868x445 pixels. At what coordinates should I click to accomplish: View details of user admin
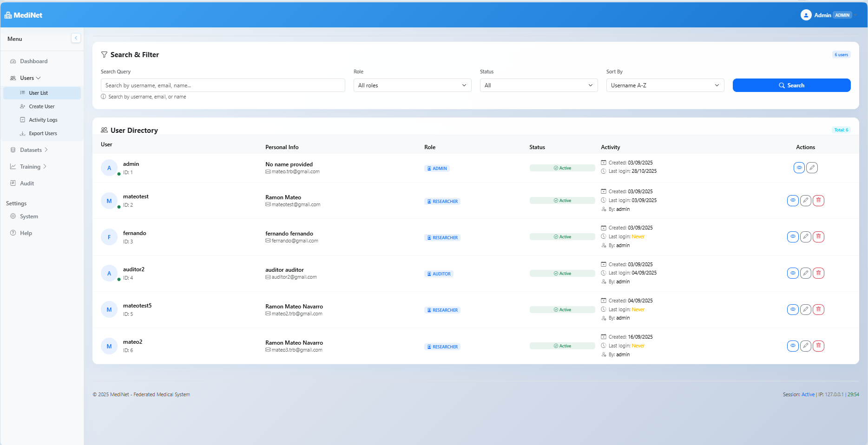pyautogui.click(x=799, y=168)
